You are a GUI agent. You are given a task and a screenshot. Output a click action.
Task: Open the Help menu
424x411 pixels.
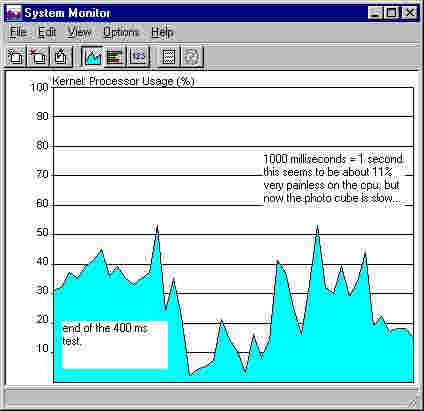(162, 32)
